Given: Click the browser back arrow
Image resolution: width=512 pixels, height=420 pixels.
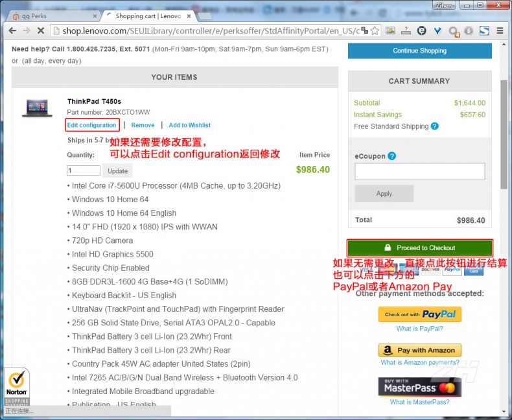Looking at the screenshot, I should tap(12, 30).
